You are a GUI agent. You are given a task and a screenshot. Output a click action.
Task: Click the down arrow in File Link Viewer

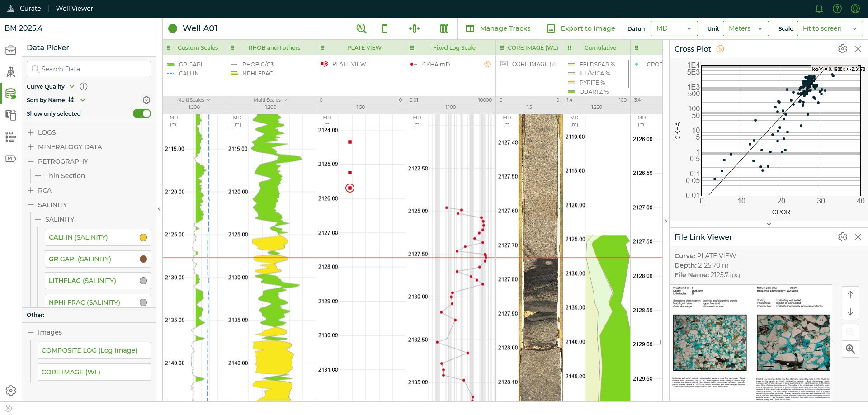coord(850,311)
